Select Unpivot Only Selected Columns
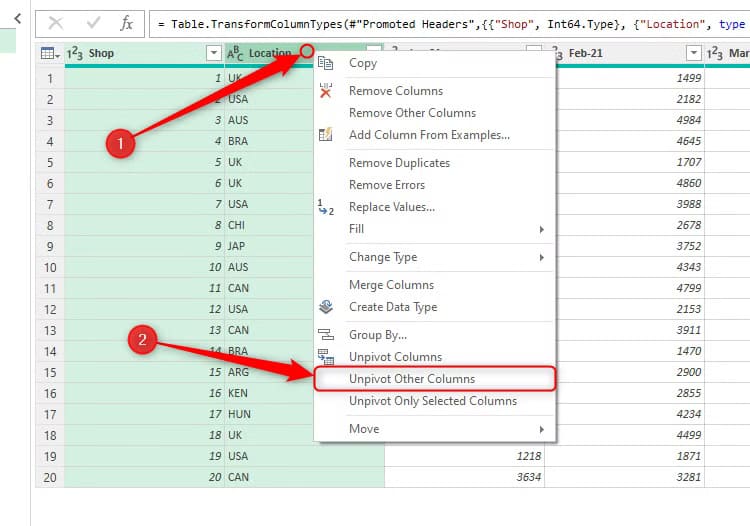The width and height of the screenshot is (750, 526). click(x=433, y=401)
